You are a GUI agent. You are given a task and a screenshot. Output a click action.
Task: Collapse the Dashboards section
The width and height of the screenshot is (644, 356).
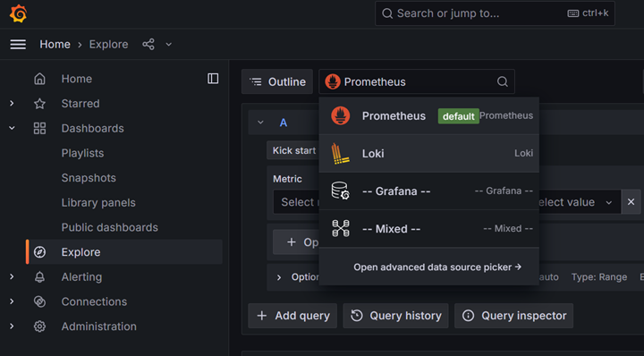(12, 129)
